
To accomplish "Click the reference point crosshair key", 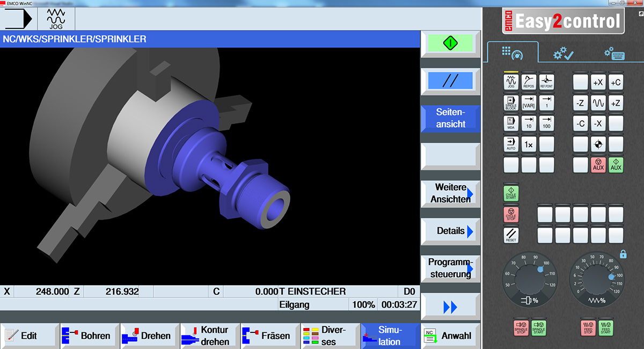I will [598, 144].
